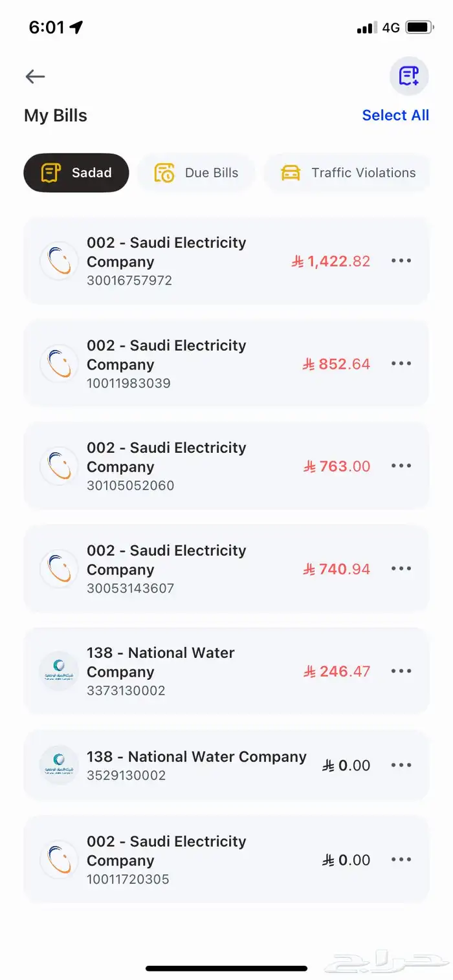
Task: Open more options for bill 10011720305
Action: (401, 860)
